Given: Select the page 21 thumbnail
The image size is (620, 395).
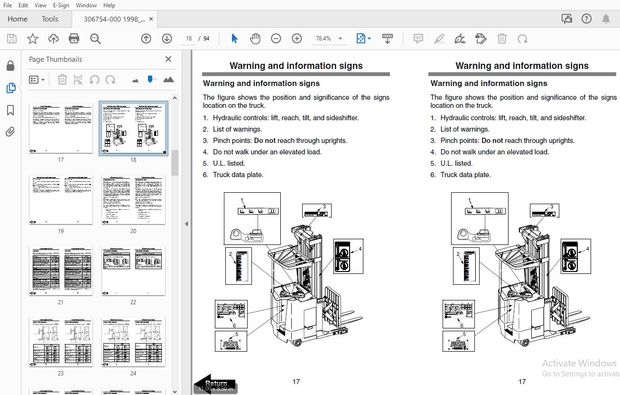Looking at the screenshot, I should (x=60, y=271).
